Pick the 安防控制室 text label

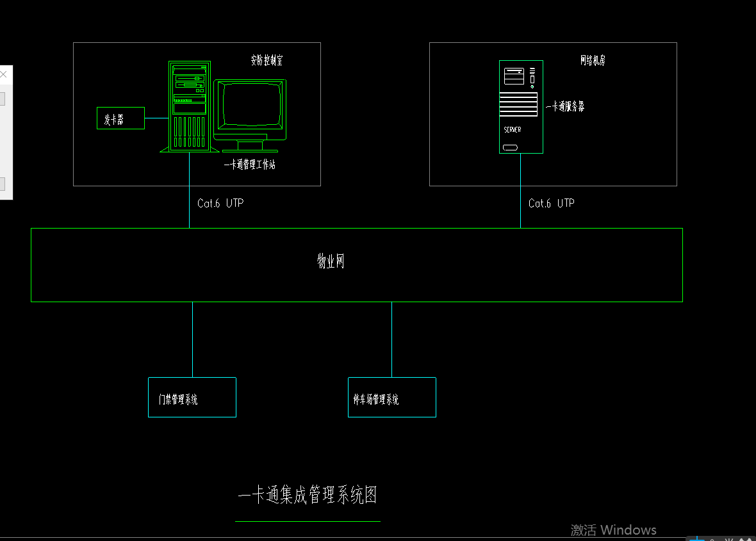click(x=267, y=60)
